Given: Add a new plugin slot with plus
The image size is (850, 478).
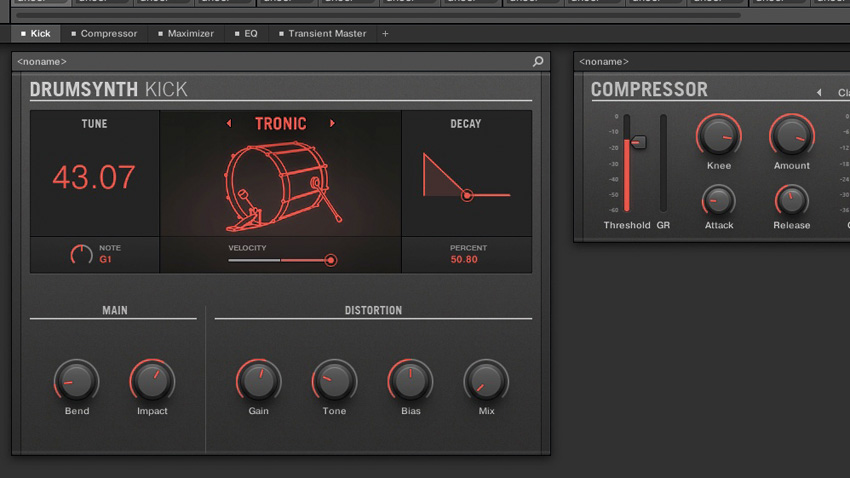Looking at the screenshot, I should click(x=385, y=34).
